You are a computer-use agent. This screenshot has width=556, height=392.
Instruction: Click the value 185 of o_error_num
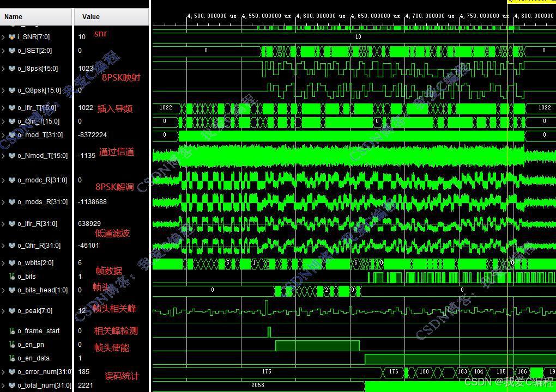(x=84, y=372)
